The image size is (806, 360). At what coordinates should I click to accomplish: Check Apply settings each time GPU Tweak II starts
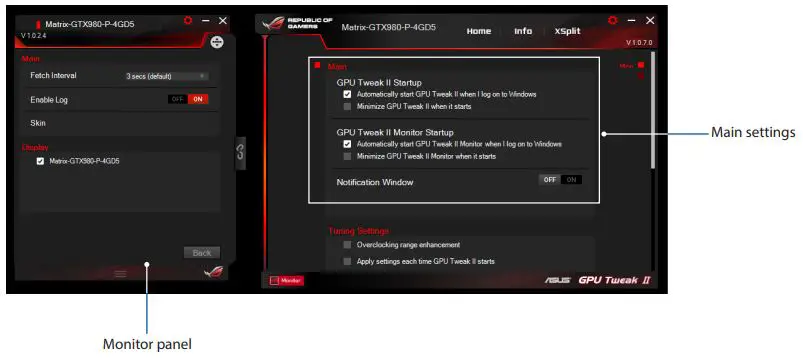coord(347,261)
